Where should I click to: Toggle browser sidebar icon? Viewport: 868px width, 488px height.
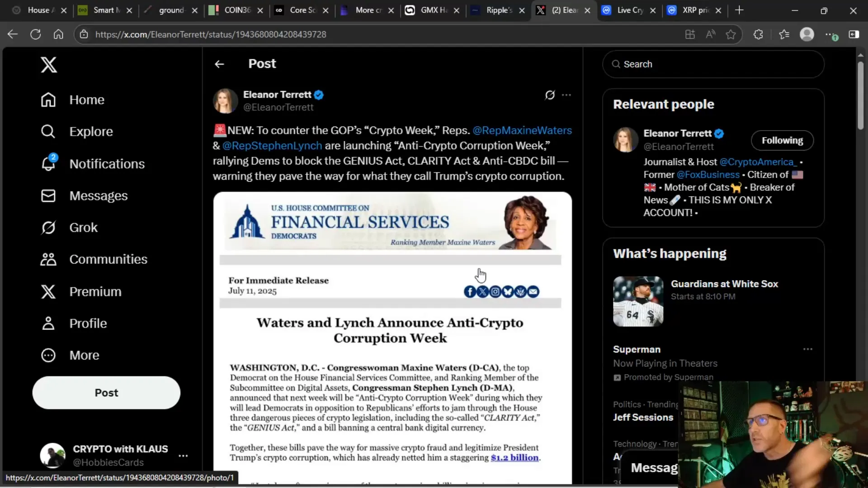coord(854,34)
